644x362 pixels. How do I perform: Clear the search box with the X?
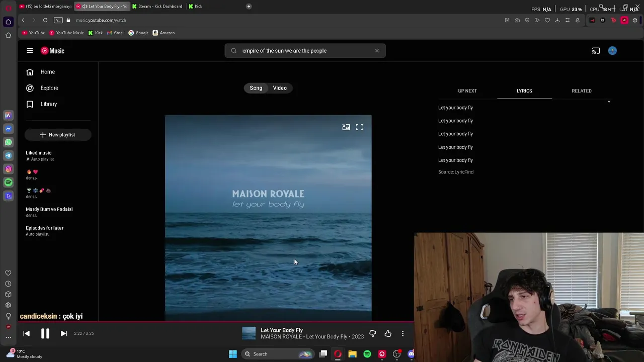point(377,51)
